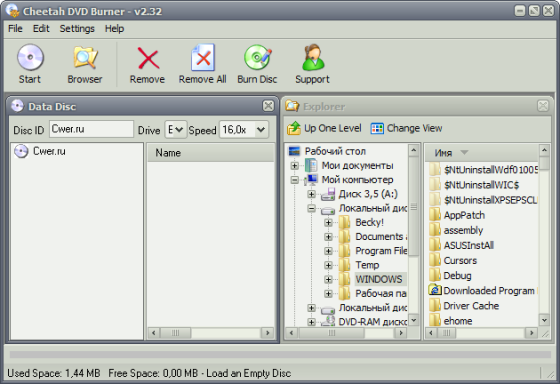Image resolution: width=560 pixels, height=384 pixels.
Task: Expand the Becky! folder node
Action: tap(328, 223)
